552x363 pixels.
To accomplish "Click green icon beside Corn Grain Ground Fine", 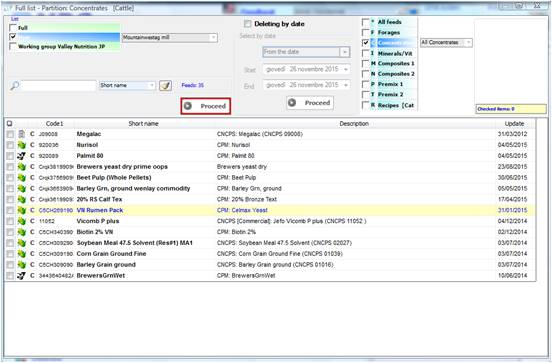I will pos(21,254).
